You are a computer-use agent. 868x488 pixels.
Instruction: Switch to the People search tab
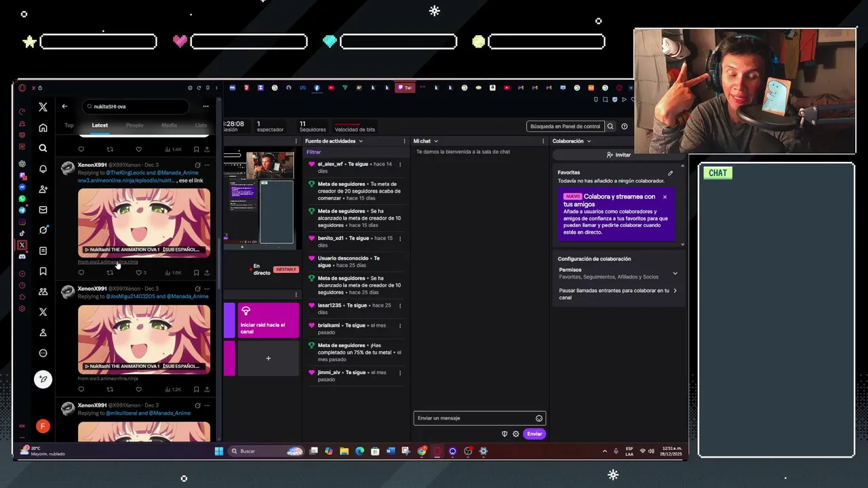click(134, 125)
